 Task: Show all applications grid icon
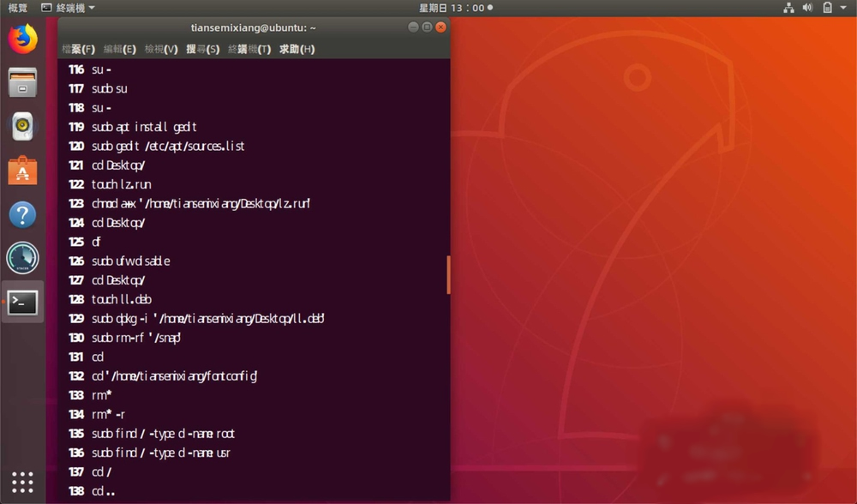(23, 482)
